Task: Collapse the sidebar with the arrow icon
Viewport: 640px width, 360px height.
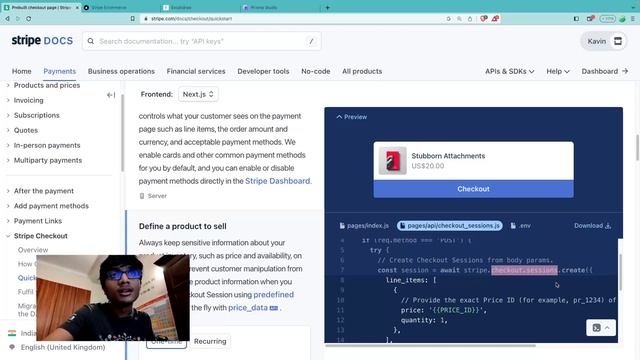Action: pos(111,95)
